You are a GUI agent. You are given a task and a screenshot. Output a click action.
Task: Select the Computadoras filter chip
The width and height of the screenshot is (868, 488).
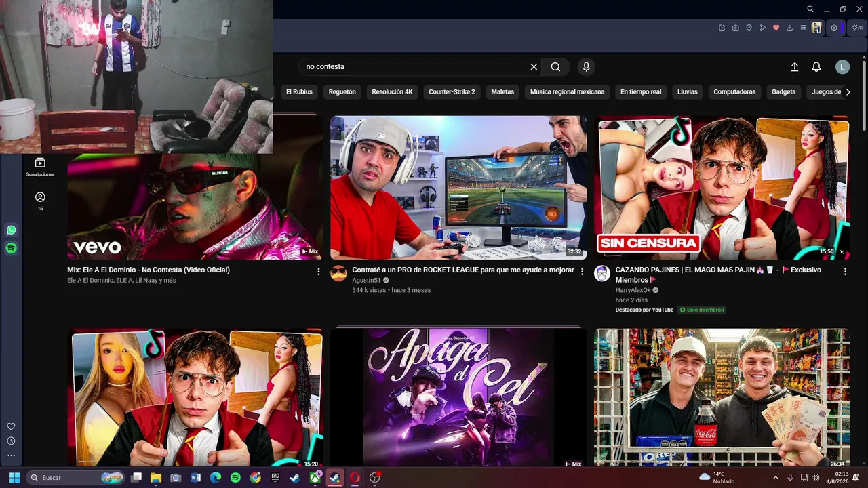[x=734, y=92]
